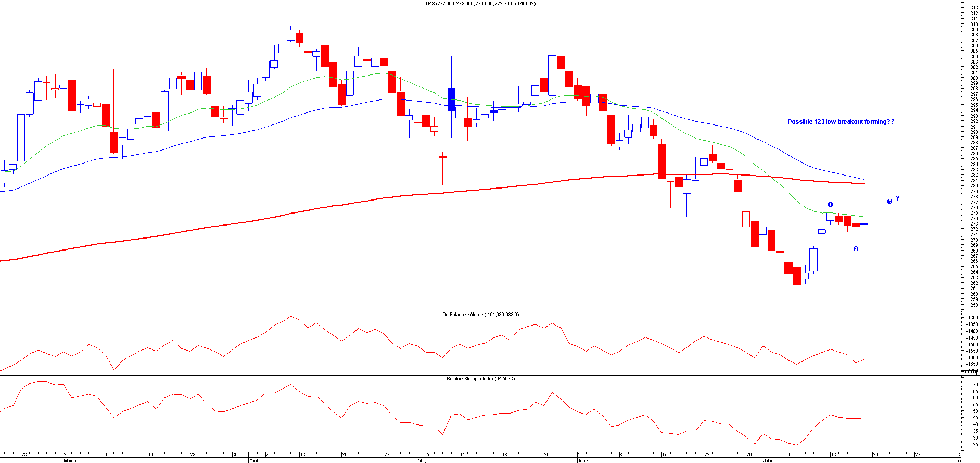Image resolution: width=980 pixels, height=463 pixels.
Task: Click the Relative Strength Index indicator label
Action: click(480, 379)
